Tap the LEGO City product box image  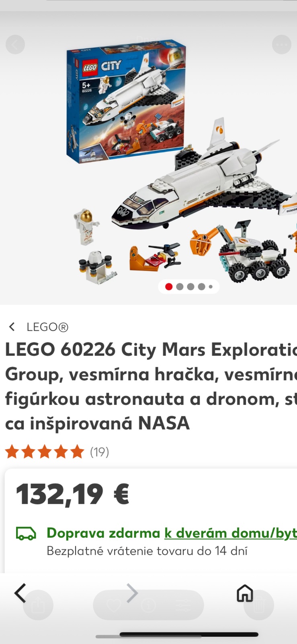127,101
